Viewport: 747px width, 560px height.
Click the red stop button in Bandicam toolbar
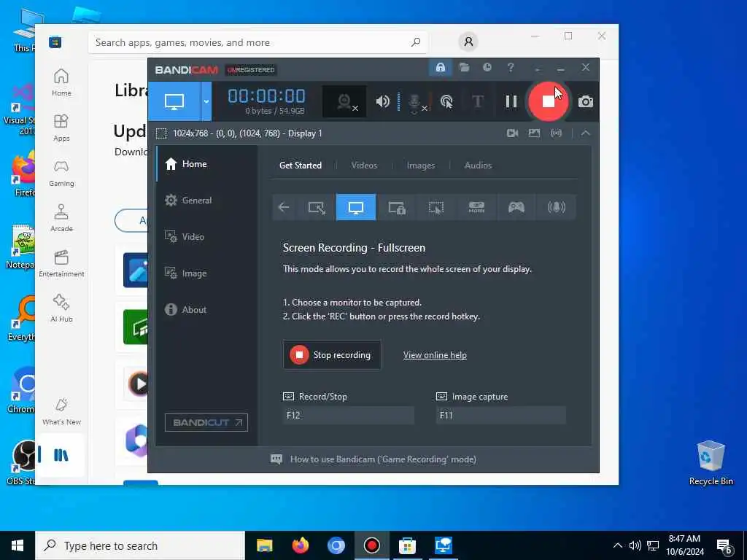[548, 101]
